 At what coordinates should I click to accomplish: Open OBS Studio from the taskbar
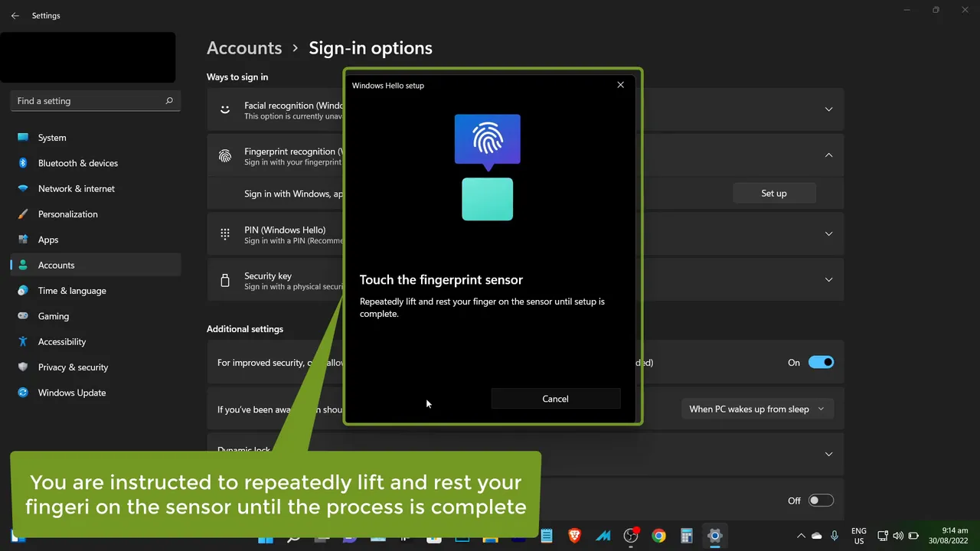point(631,536)
